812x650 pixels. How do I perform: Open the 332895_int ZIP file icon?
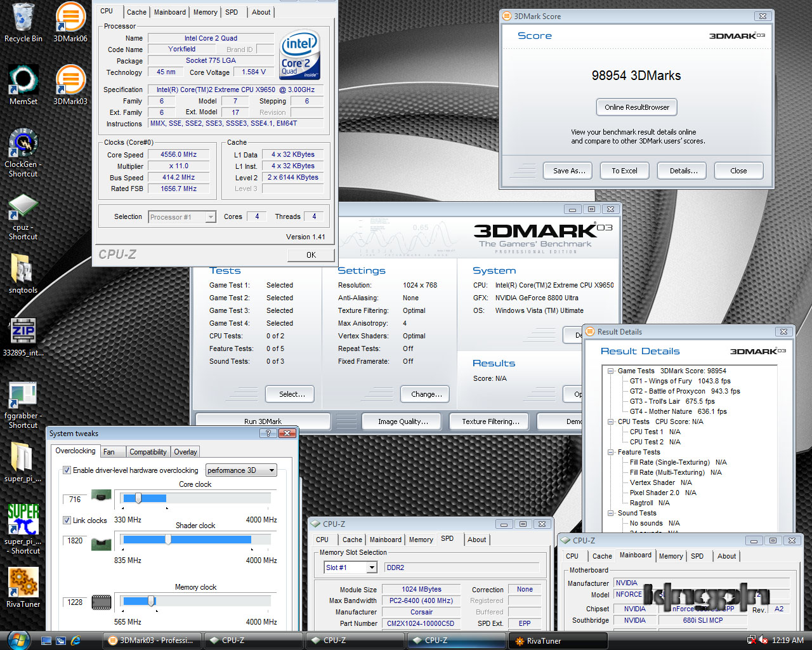pos(23,336)
